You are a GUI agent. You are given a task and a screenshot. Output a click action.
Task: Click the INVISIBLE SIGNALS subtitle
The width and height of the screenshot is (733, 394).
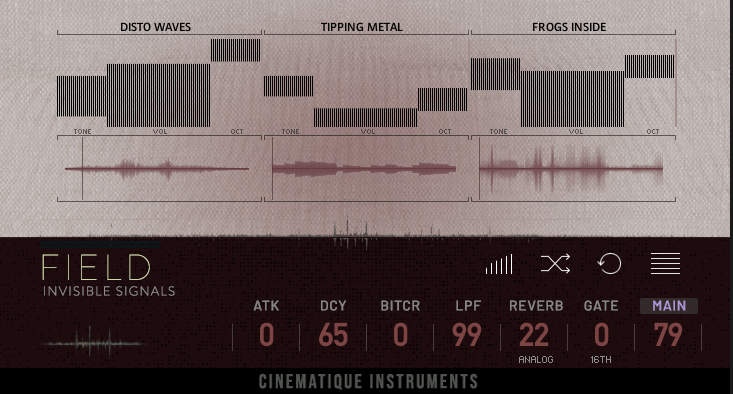click(109, 292)
